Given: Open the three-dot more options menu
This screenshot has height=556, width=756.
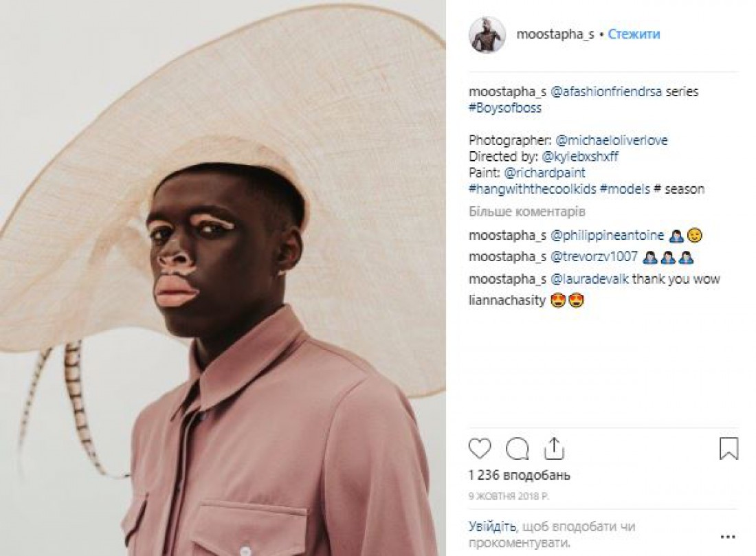Looking at the screenshot, I should [x=728, y=537].
